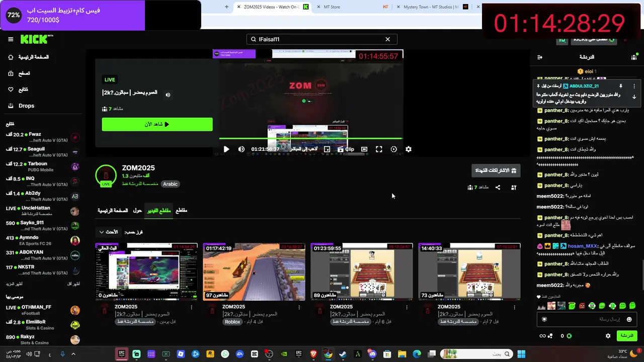The image size is (644, 362).
Task: Expand the pinned message chevron
Action: [x=634, y=97]
